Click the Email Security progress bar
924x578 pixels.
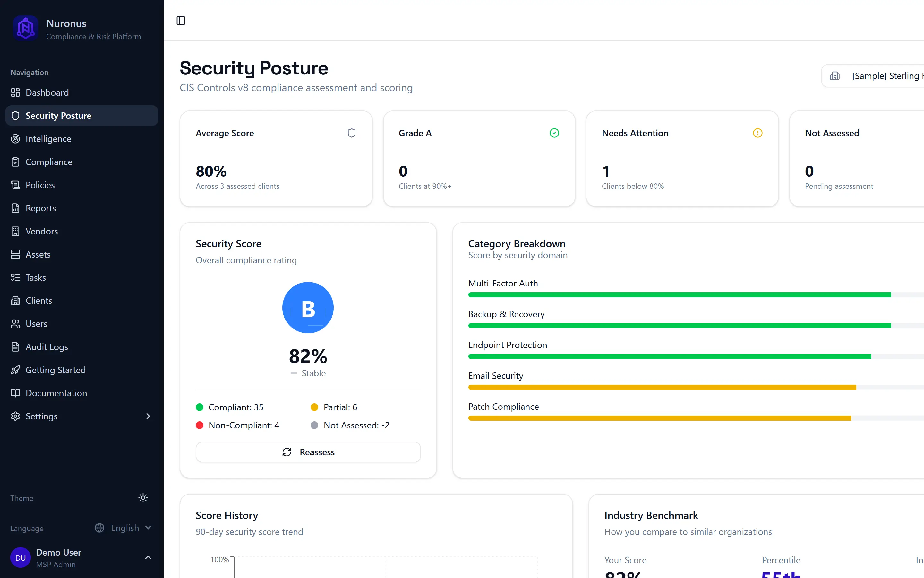(696, 387)
